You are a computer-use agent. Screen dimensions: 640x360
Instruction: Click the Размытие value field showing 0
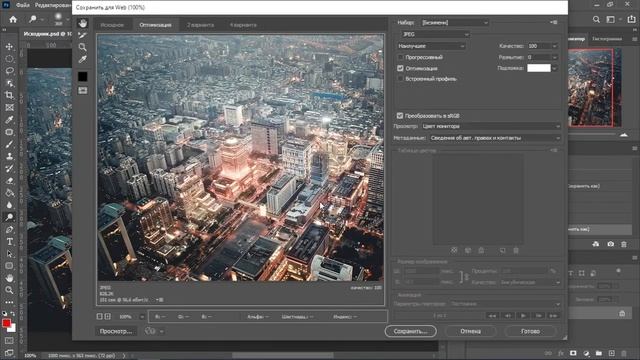coord(539,58)
